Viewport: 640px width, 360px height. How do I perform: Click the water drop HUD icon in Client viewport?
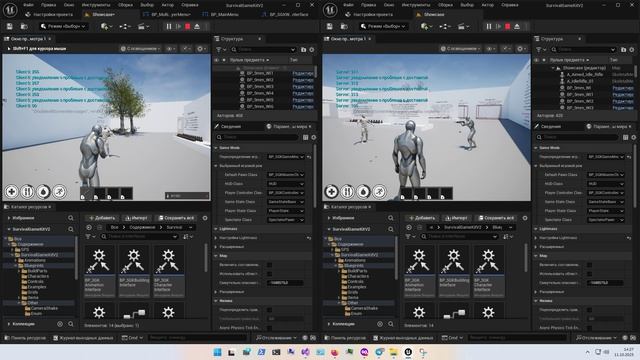(x=43, y=191)
